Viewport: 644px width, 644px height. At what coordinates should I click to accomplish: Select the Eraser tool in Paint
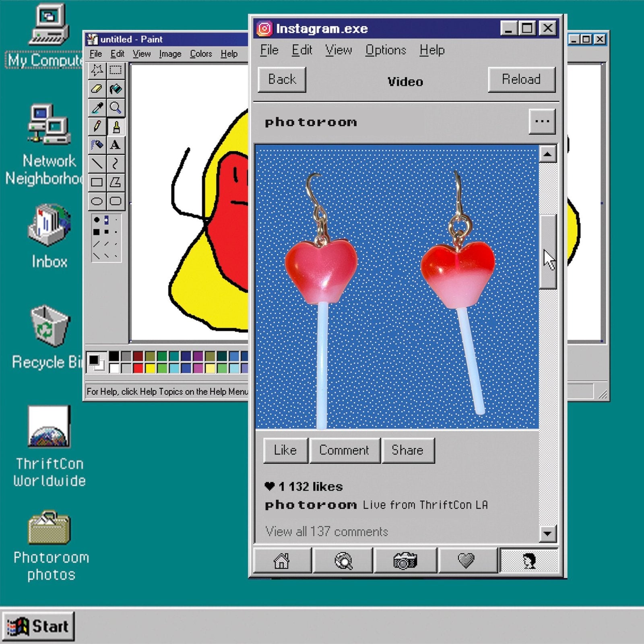click(97, 89)
